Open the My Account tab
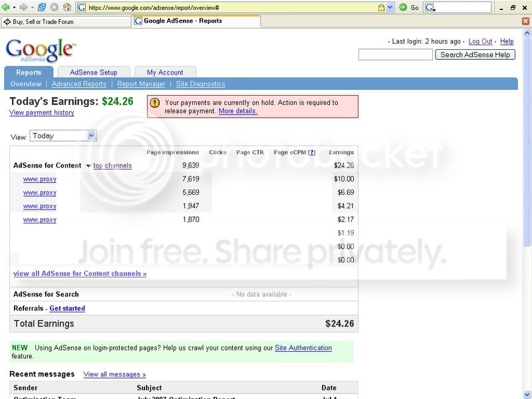 click(165, 72)
